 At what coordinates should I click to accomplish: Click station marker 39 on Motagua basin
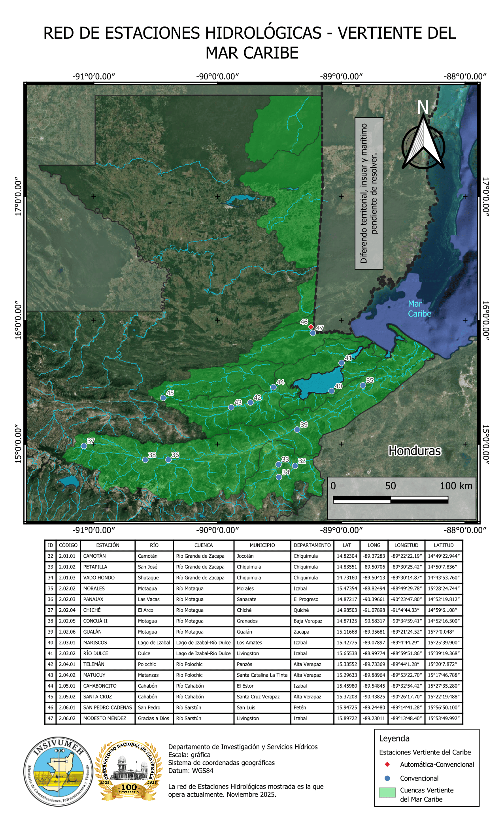297,430
